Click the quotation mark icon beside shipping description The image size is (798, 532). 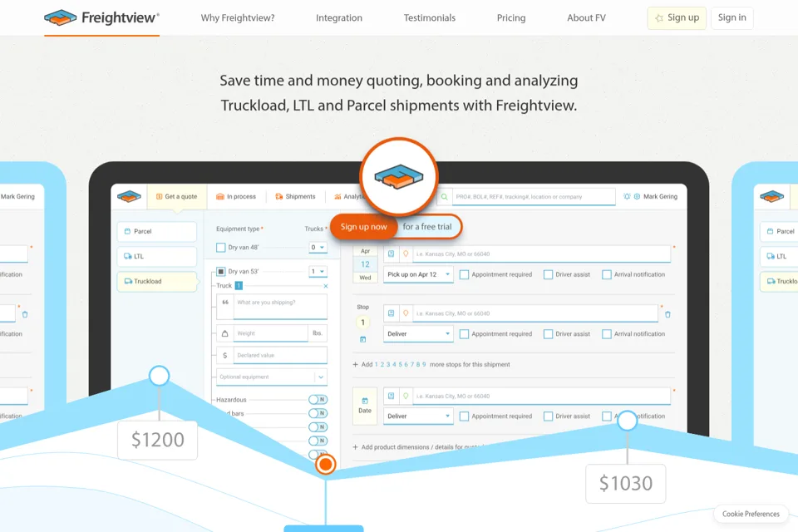(x=225, y=302)
